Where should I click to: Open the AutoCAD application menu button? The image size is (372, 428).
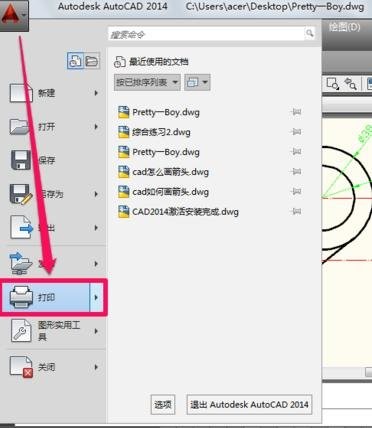[x=14, y=15]
